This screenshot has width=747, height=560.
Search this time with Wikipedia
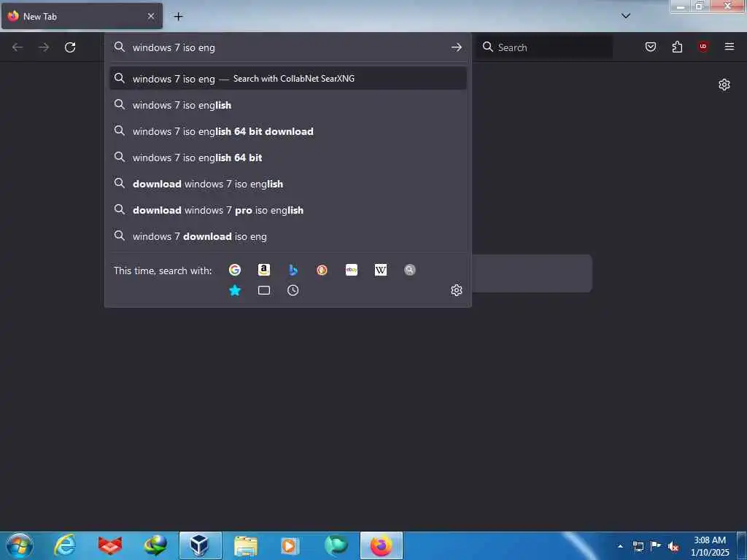[x=381, y=270]
